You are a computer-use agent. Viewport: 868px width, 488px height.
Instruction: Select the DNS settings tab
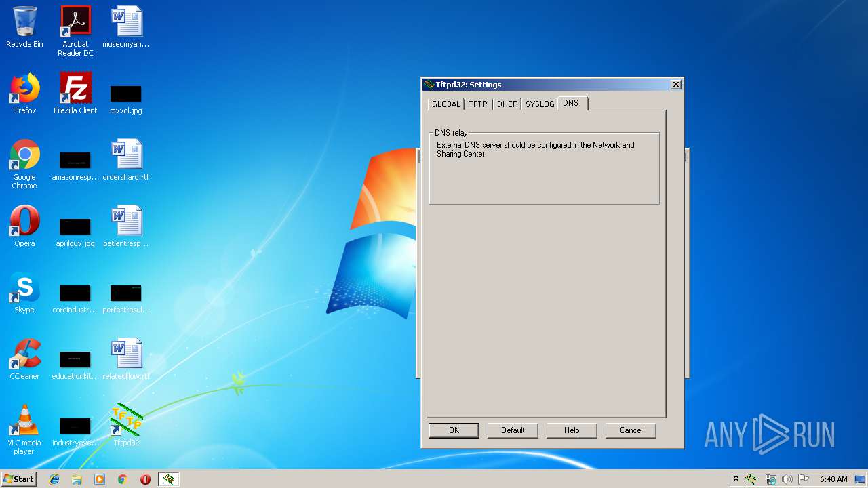pyautogui.click(x=571, y=103)
